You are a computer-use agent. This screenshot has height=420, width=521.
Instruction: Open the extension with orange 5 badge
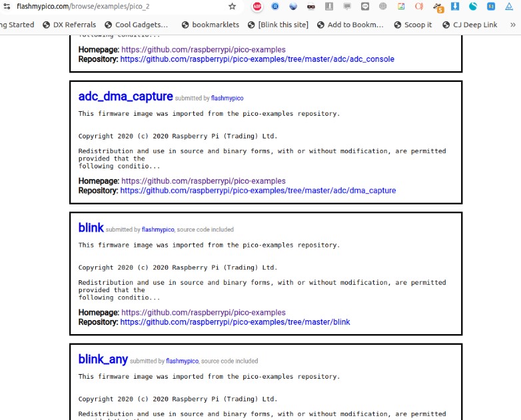[x=438, y=7]
